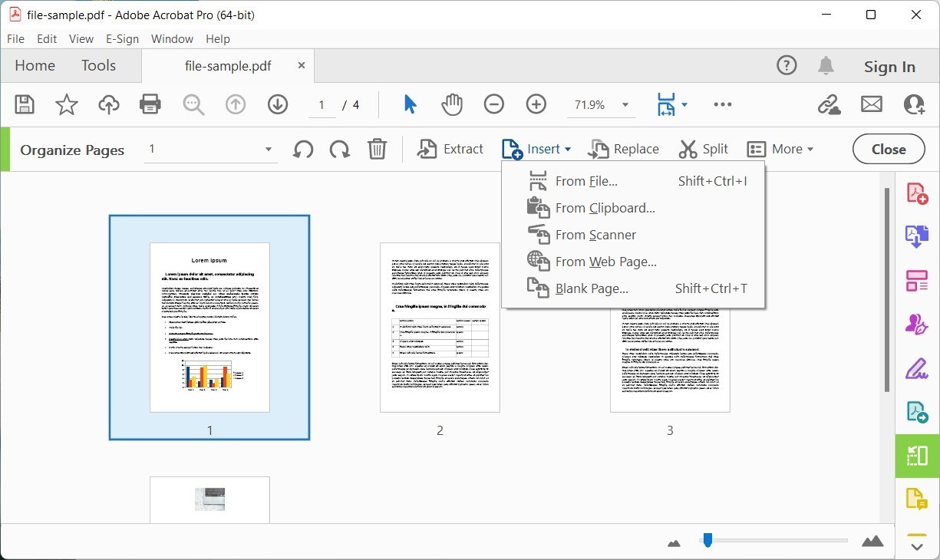Select the page 2 thumbnail
Screen dimensions: 940x560
coord(440,328)
